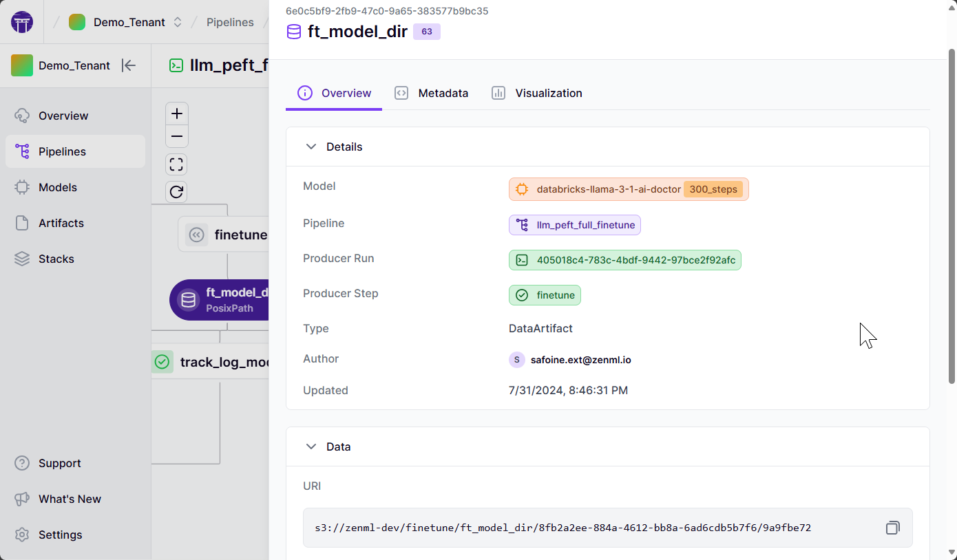Open the producer run 405018c4 link
Image resolution: width=957 pixels, height=560 pixels.
click(x=624, y=260)
